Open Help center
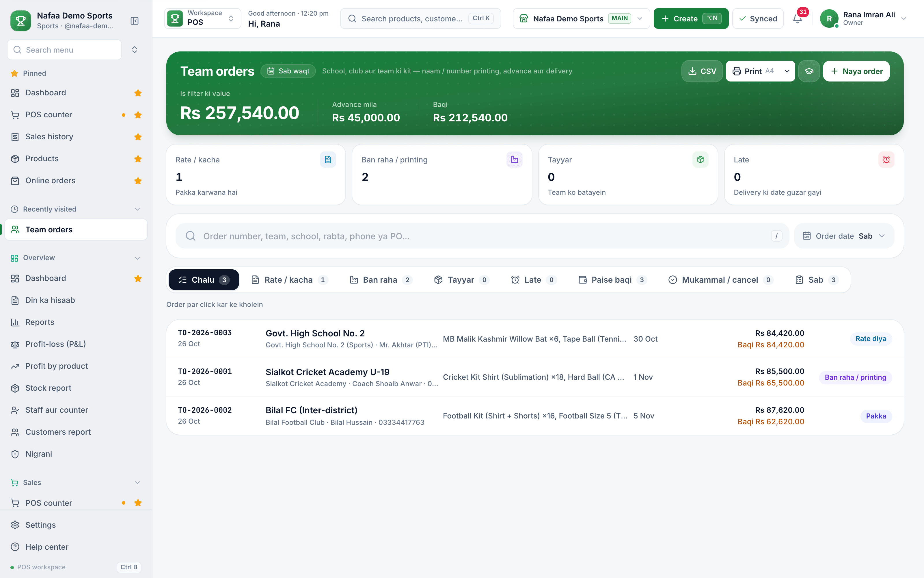Screen dimensions: 924x578 pyautogui.click(x=76, y=547)
